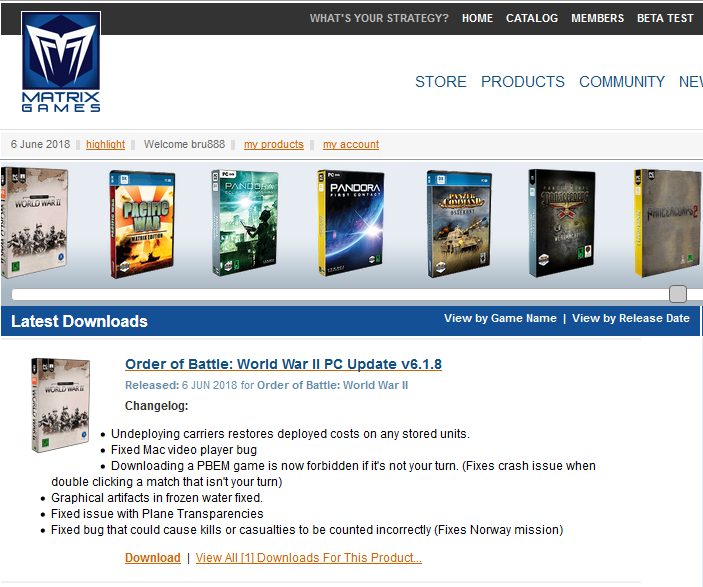Click the 'my products' link
The height and width of the screenshot is (587, 703).
click(x=273, y=144)
